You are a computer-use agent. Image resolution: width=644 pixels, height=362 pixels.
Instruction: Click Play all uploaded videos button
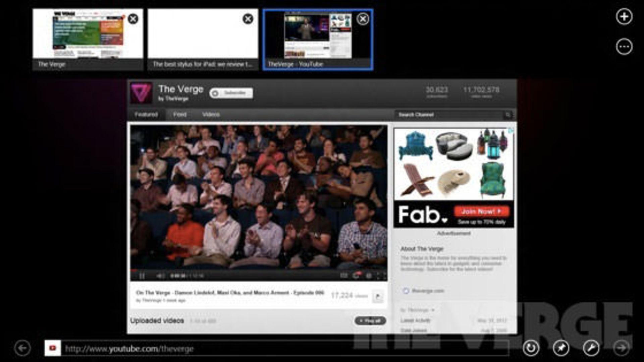click(370, 321)
